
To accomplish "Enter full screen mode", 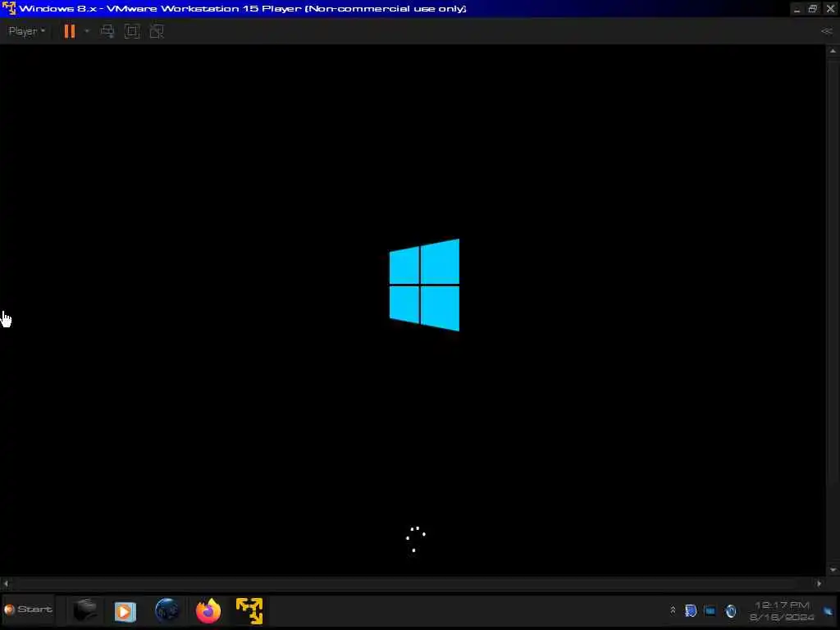I will pyautogui.click(x=132, y=31).
